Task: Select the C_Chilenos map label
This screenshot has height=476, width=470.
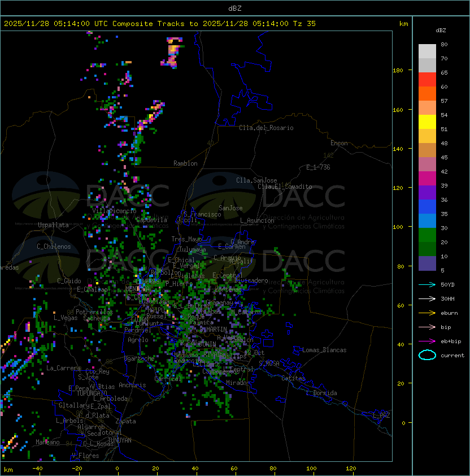Action: 54,246
